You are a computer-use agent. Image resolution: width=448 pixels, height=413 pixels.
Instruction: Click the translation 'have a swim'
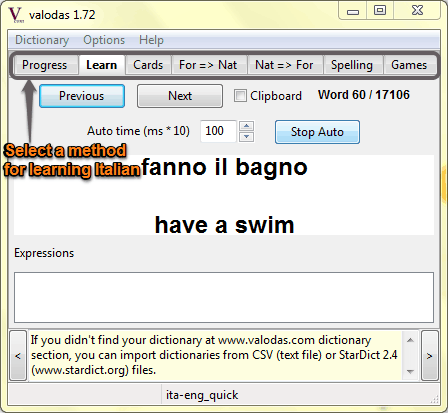tap(224, 225)
